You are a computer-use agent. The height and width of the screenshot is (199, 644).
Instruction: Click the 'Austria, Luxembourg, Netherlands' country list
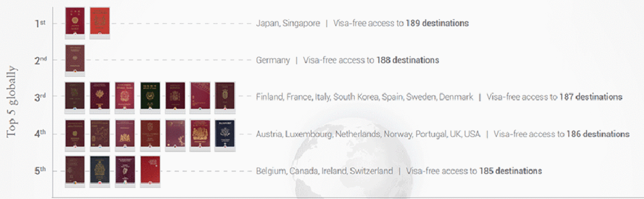(x=318, y=134)
